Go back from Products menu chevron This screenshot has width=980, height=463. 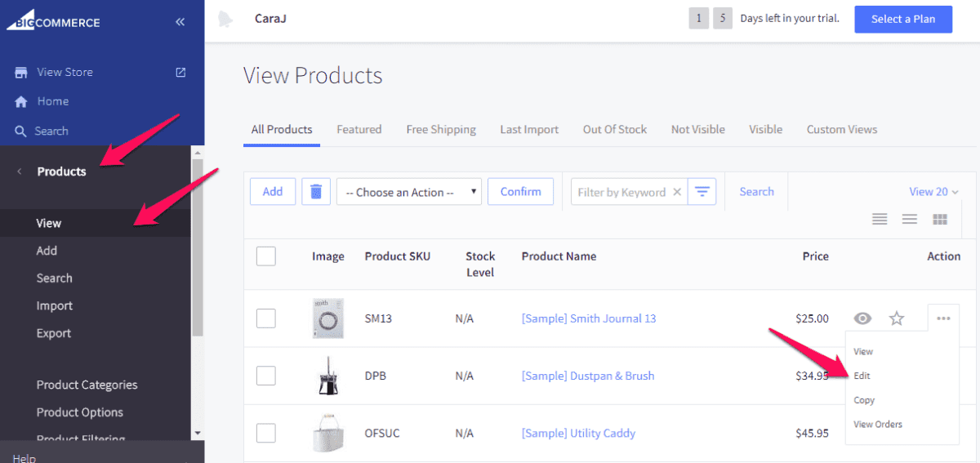point(19,171)
